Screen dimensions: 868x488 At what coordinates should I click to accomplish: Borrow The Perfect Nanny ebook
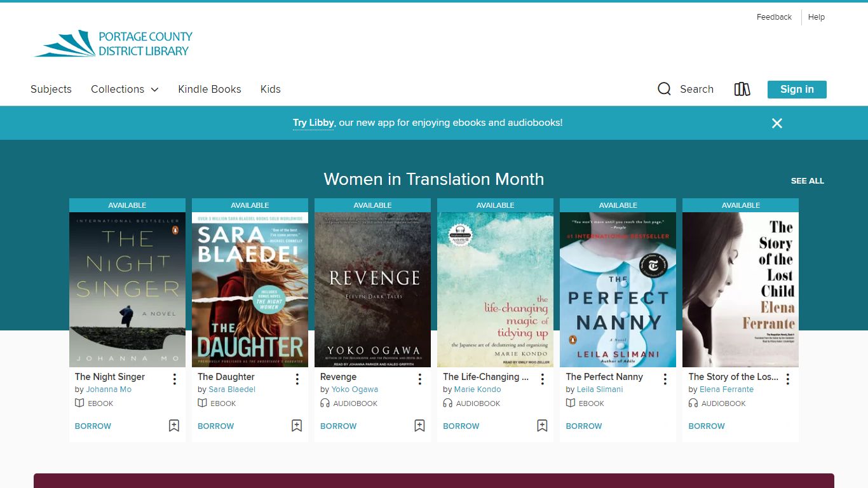(x=583, y=426)
